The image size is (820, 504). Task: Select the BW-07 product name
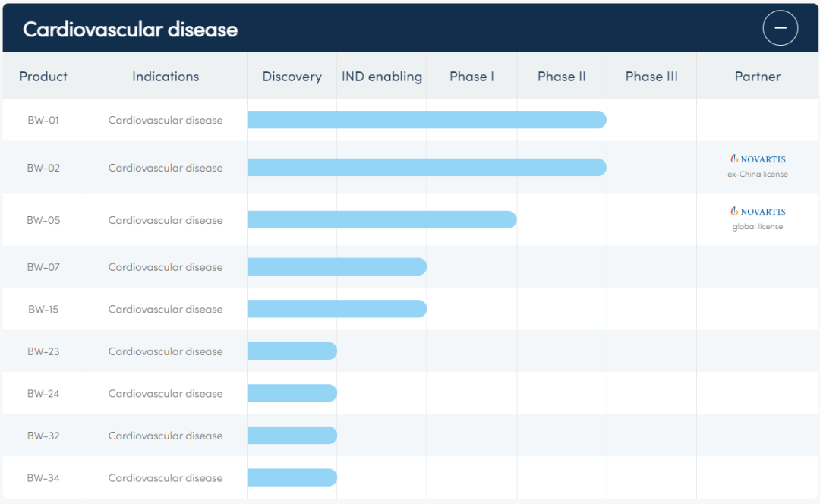pyautogui.click(x=43, y=267)
